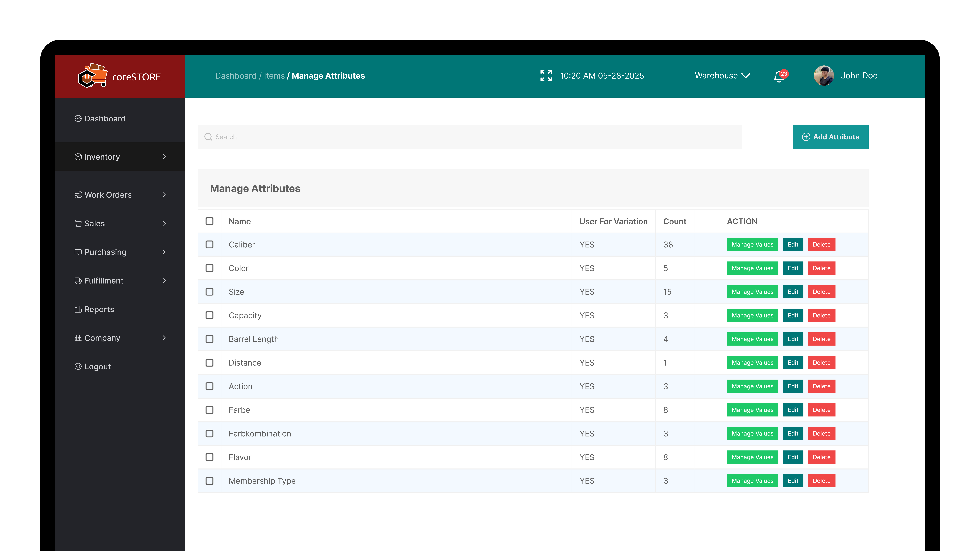Tick the Flavor row checkbox
980x551 pixels.
pyautogui.click(x=210, y=457)
